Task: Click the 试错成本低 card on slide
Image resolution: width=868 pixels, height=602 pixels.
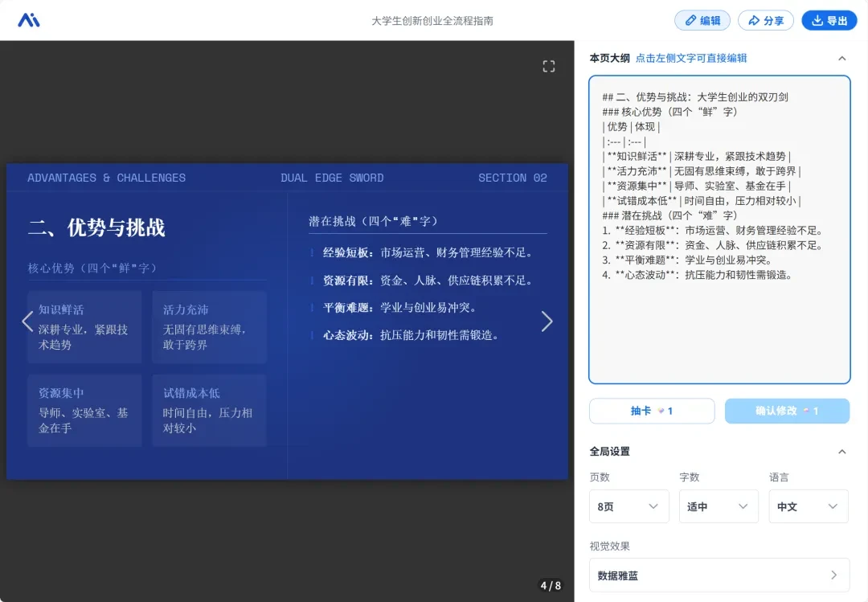Action: (209, 411)
